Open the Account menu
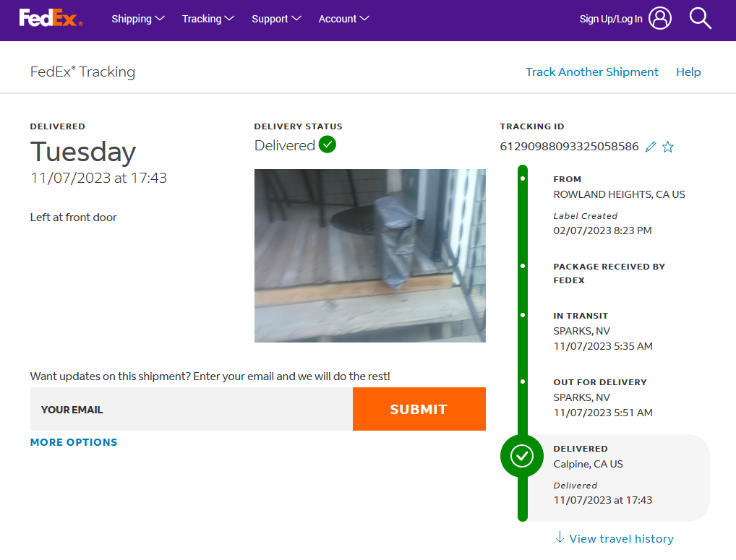Image resolution: width=736 pixels, height=560 pixels. [x=344, y=19]
